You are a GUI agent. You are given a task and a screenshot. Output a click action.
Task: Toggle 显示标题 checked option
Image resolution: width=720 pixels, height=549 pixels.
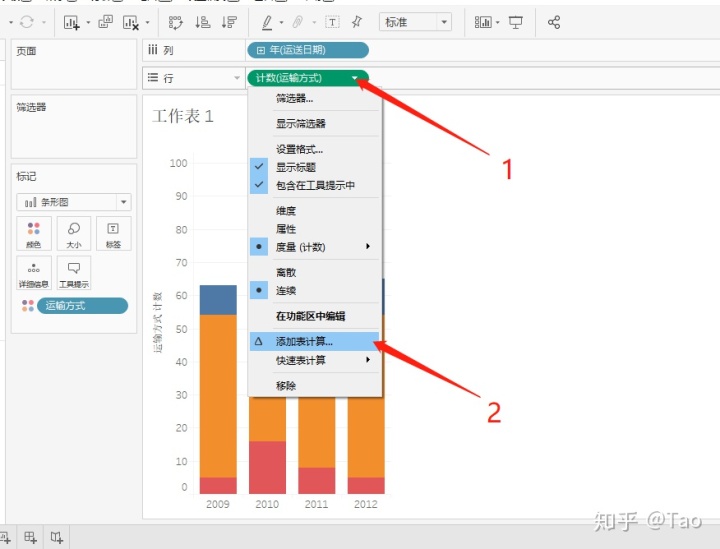point(315,168)
